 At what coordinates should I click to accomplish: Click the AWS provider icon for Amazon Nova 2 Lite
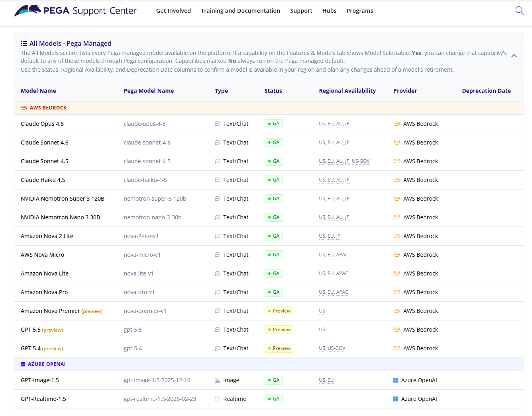click(x=397, y=236)
